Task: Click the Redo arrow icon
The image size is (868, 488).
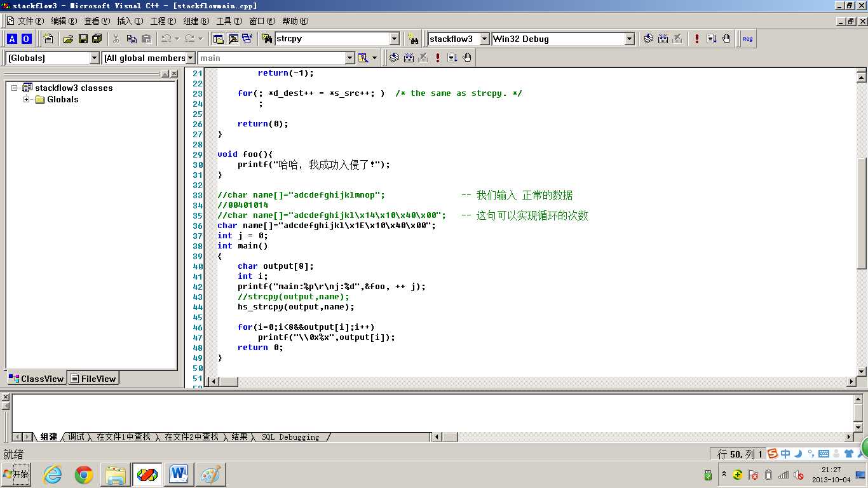Action: tap(189, 39)
